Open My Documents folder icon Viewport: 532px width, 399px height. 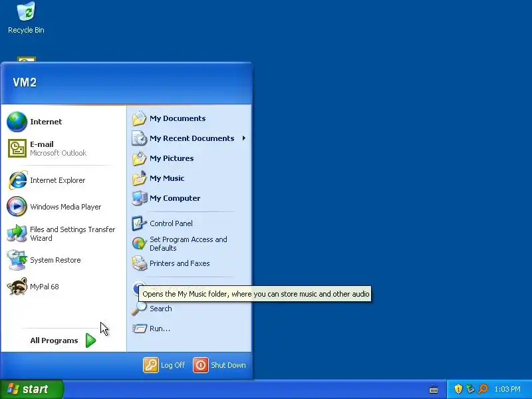pos(139,118)
